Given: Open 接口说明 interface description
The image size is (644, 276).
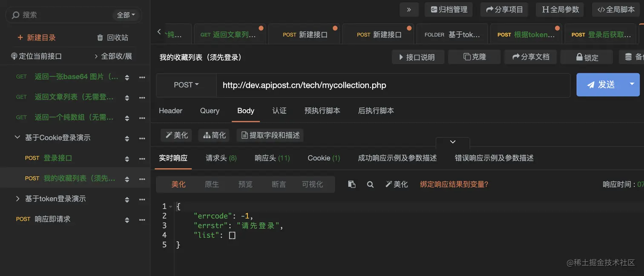Looking at the screenshot, I should (418, 57).
